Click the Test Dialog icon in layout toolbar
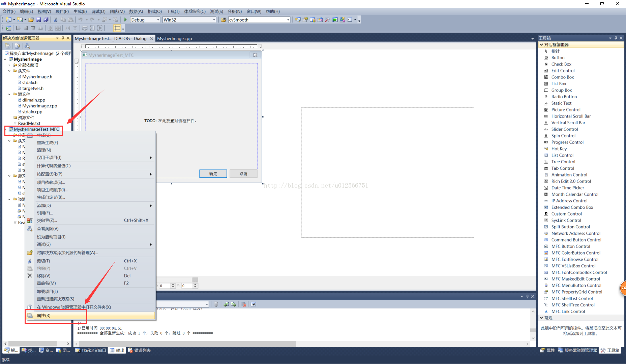Screen dimensions: 626x364 coord(8,28)
